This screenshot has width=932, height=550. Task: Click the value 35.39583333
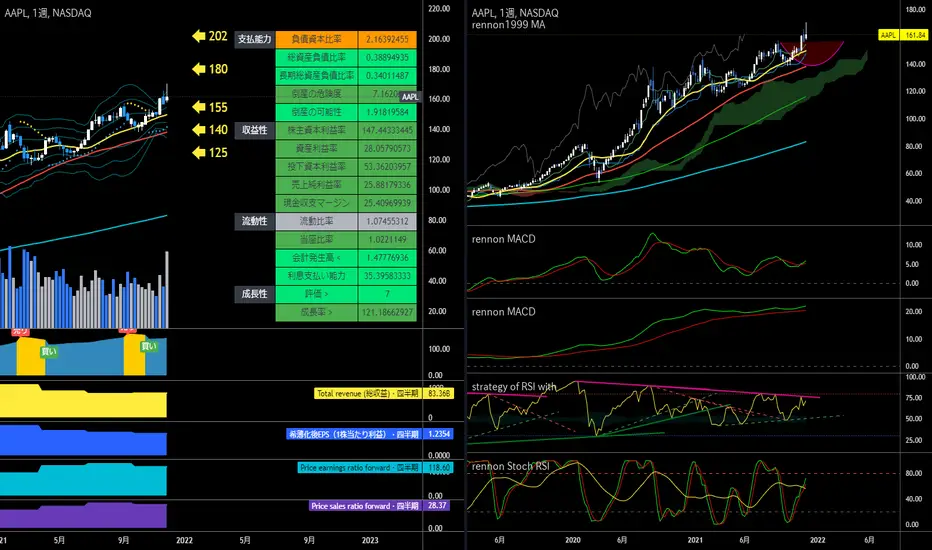pyautogui.click(x=387, y=276)
